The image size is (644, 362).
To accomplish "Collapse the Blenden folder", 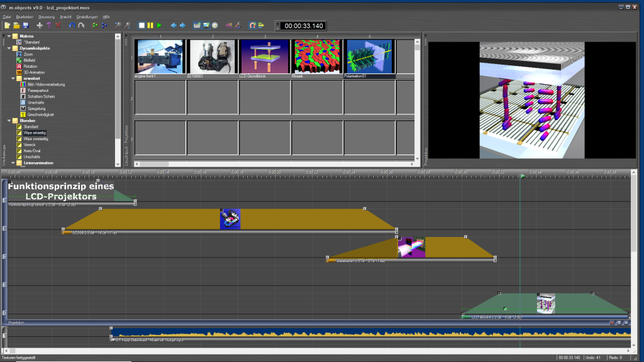I will [8, 121].
